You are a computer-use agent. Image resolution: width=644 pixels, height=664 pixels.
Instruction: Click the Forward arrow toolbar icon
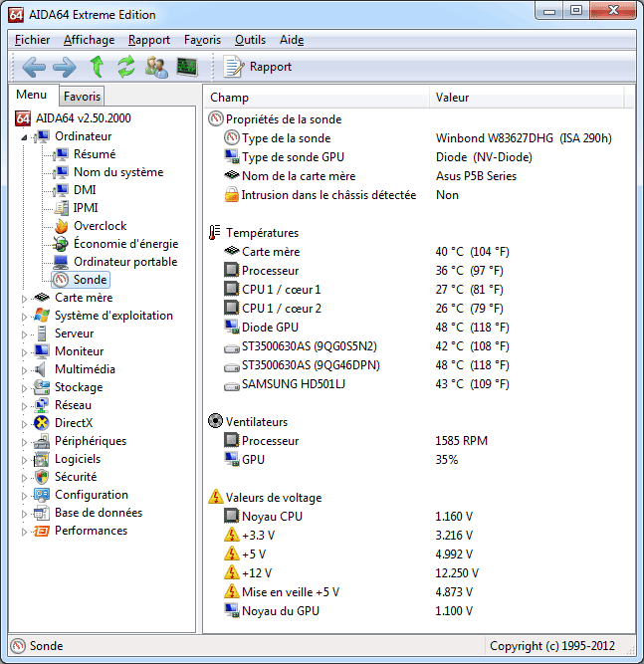click(65, 67)
